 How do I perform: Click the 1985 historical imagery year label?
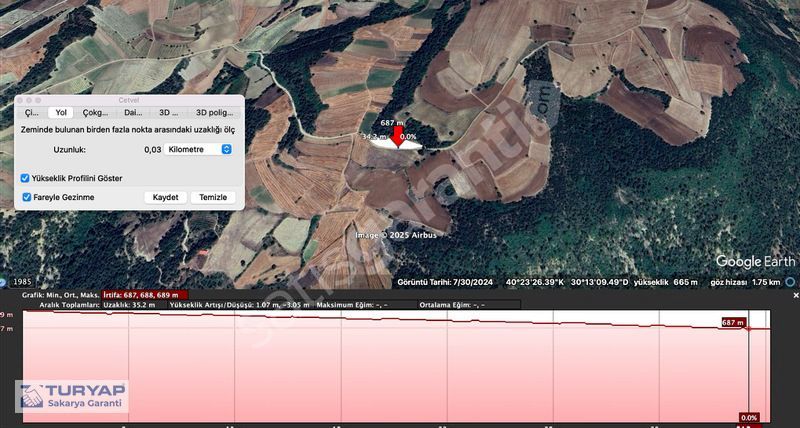pyautogui.click(x=22, y=282)
